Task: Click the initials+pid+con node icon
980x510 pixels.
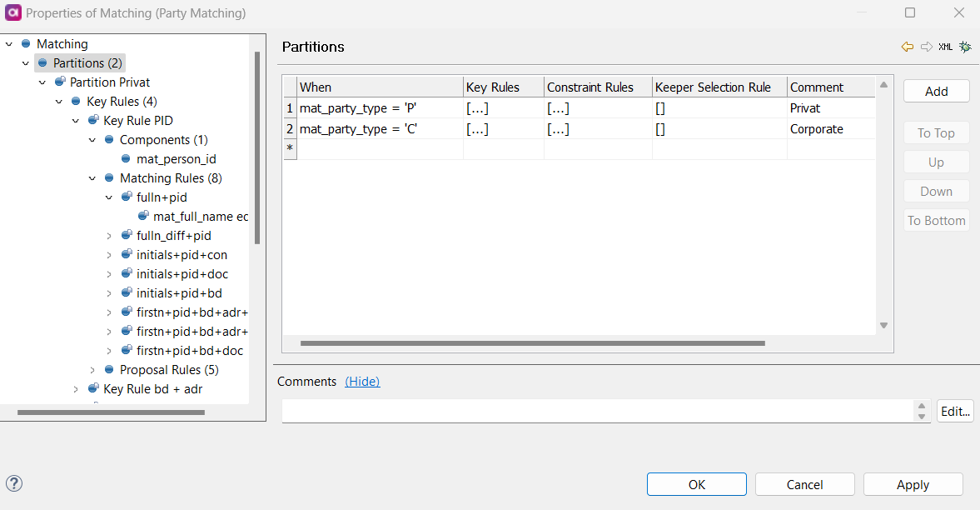Action: click(x=127, y=255)
